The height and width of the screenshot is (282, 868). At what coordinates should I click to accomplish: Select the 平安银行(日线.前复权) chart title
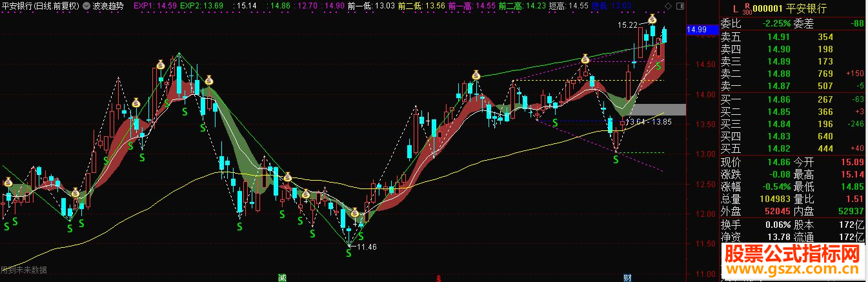click(41, 5)
